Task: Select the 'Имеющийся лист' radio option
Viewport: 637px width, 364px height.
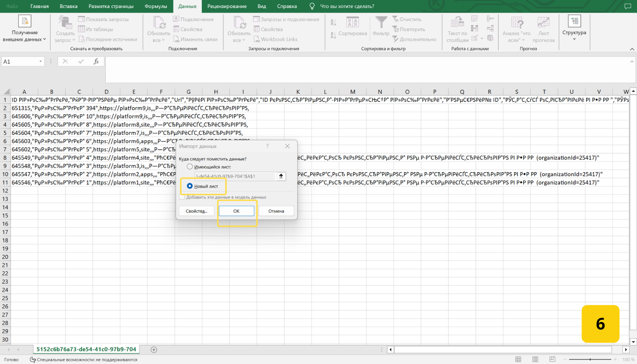Action: pyautogui.click(x=190, y=167)
